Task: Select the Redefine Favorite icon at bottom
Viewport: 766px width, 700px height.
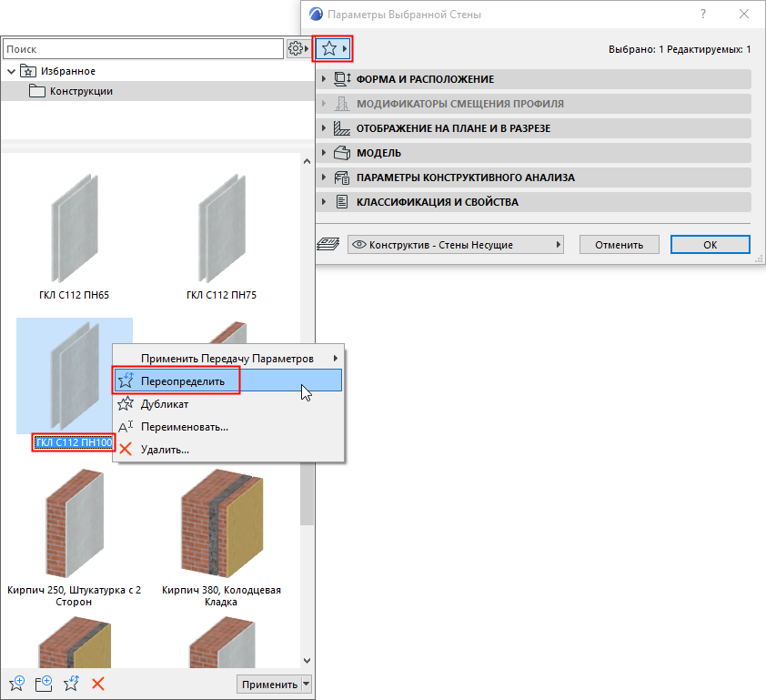Action: pyautogui.click(x=71, y=682)
